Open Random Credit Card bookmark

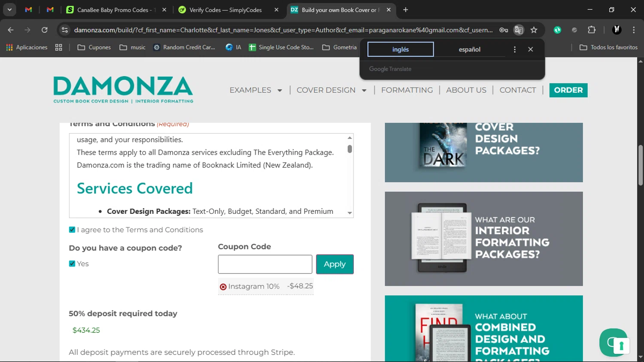[x=184, y=47]
